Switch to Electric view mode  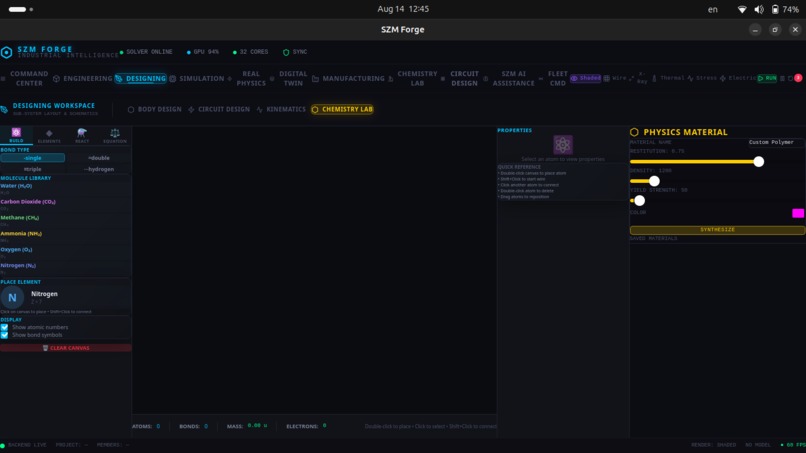coord(738,78)
